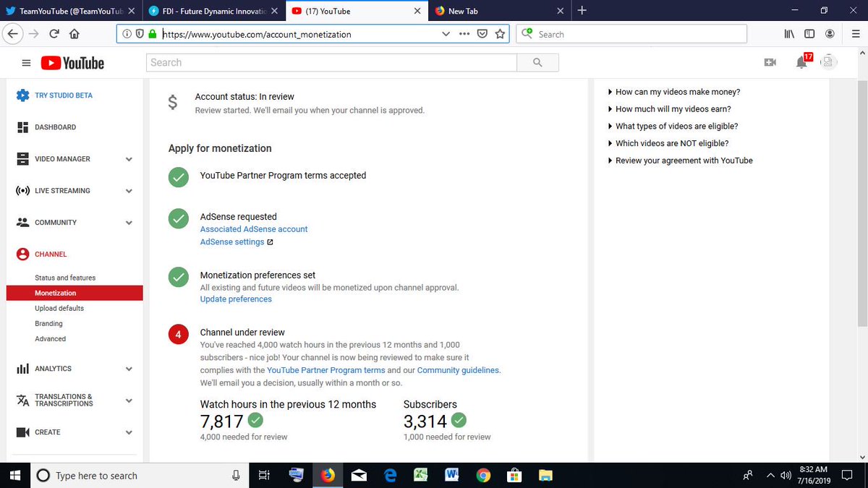
Task: Open Status and features
Action: [x=65, y=278]
